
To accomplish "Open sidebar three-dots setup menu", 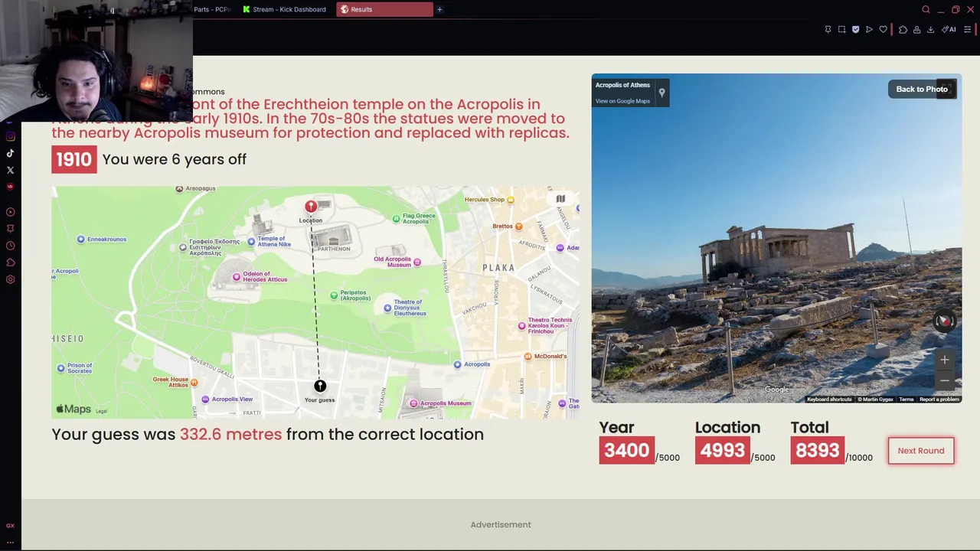I will coord(10,542).
